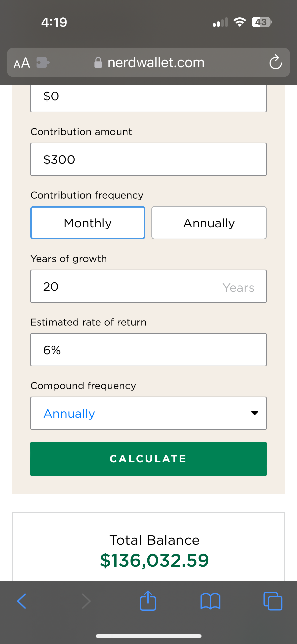This screenshot has width=297, height=644.
Task: Tap the nerdwallet.com address bar
Action: tap(156, 62)
